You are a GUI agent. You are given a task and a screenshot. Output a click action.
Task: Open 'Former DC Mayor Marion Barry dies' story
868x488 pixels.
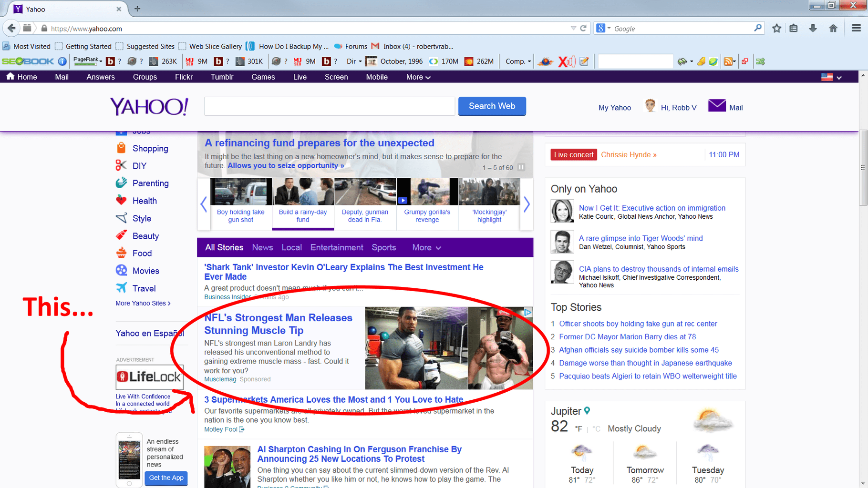[627, 336]
